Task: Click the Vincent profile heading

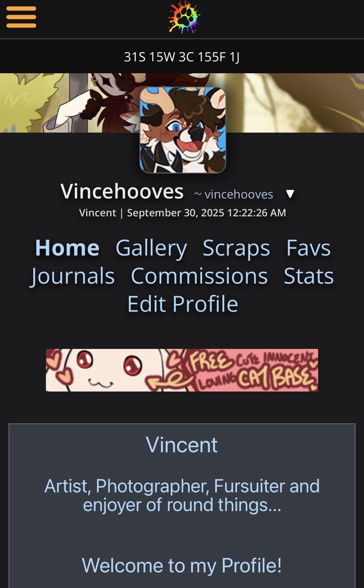Action: pos(182,445)
